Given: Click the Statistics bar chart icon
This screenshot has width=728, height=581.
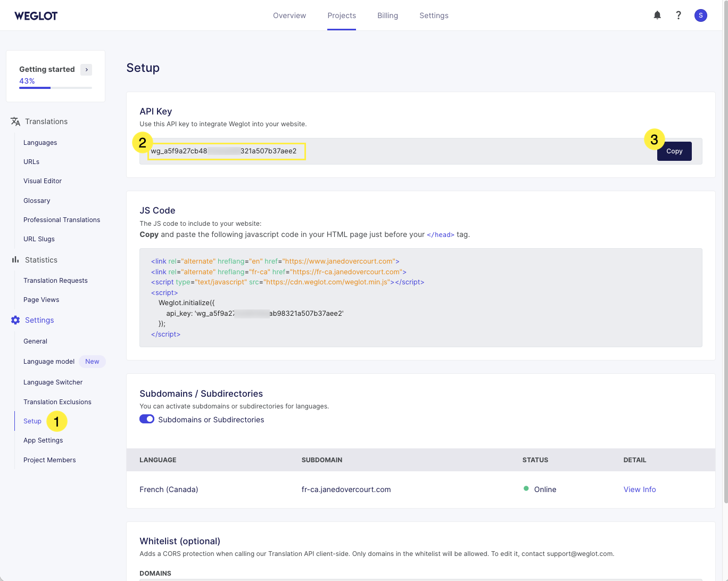Looking at the screenshot, I should click(15, 260).
